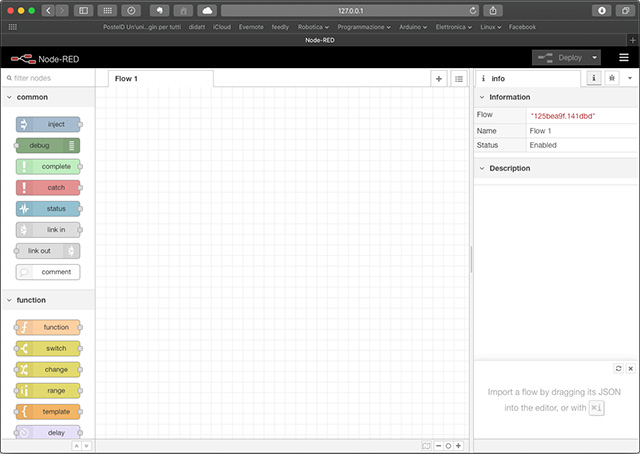Reset canvas zoom with circle icon

(x=449, y=445)
